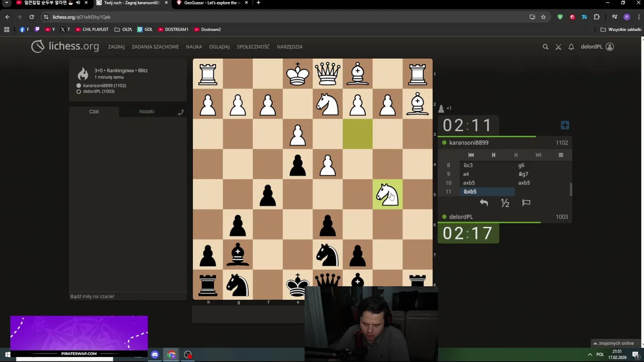Toggle voice chat phone icon
Image resolution: width=644 pixels, height=362 pixels.
click(181, 112)
